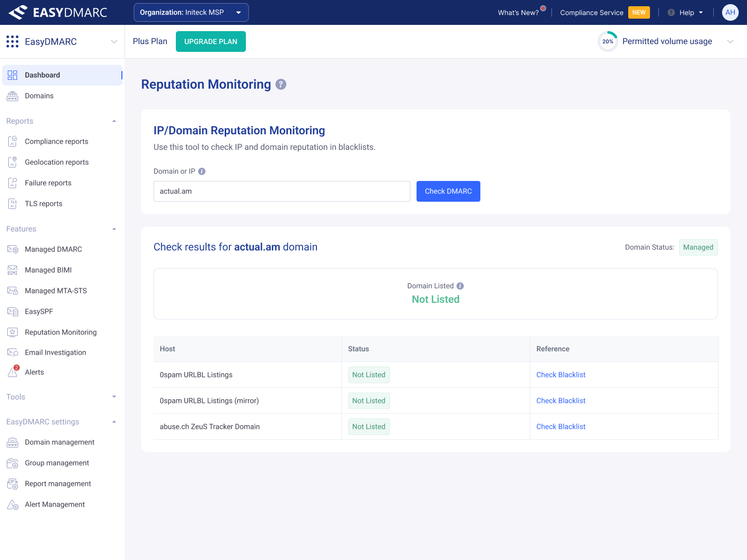Expand the EasyDMARC product switcher chevron

tap(114, 41)
